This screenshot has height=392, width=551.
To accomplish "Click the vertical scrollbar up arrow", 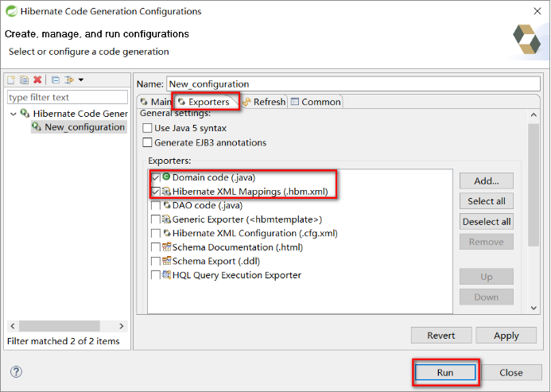I will [534, 115].
